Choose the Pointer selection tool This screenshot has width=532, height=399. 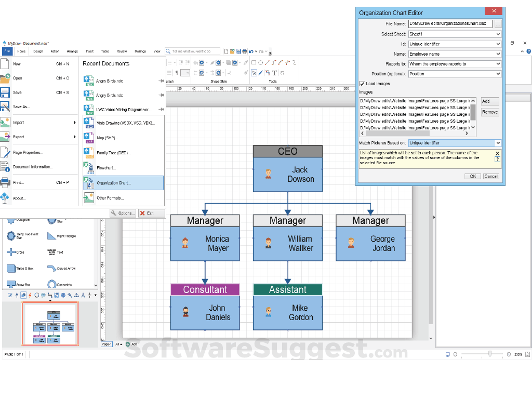[254, 73]
